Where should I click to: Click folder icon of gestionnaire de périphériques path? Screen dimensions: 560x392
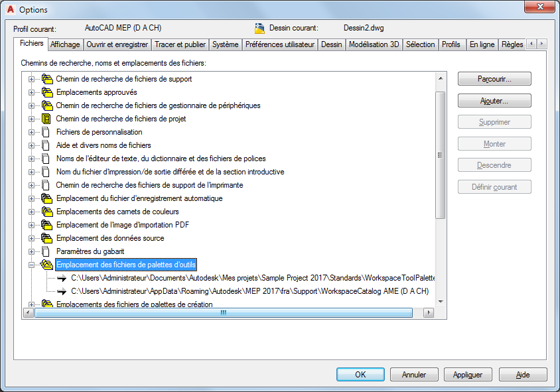(x=47, y=105)
